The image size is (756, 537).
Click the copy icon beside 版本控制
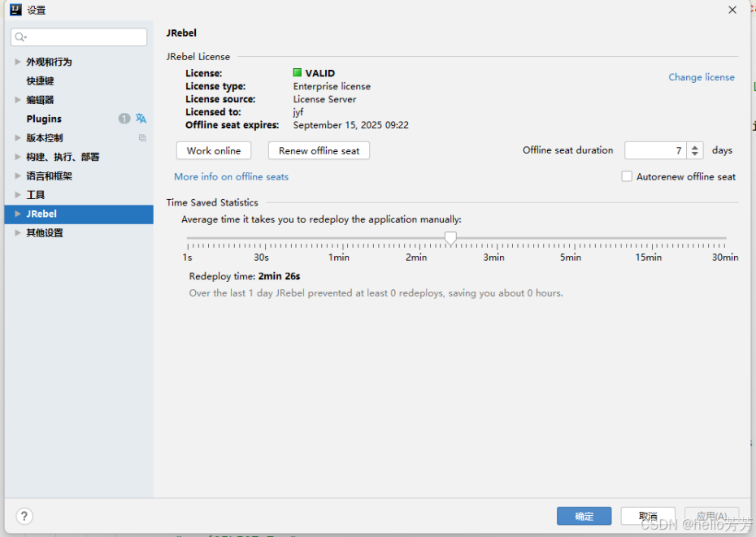142,138
